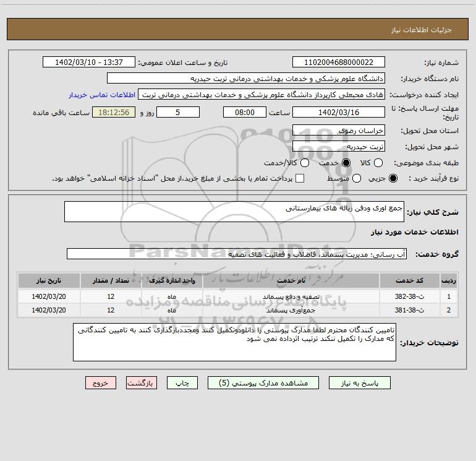Choose the متوسط purchase type radio

[x=357, y=178]
